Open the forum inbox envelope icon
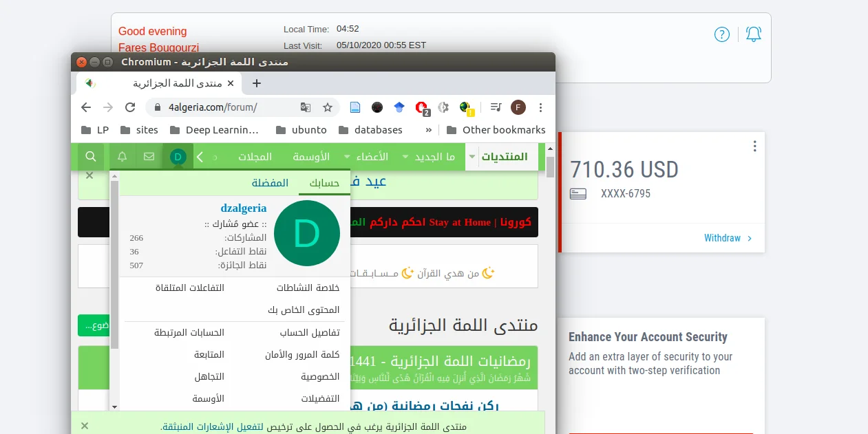This screenshot has height=434, width=868. click(149, 157)
